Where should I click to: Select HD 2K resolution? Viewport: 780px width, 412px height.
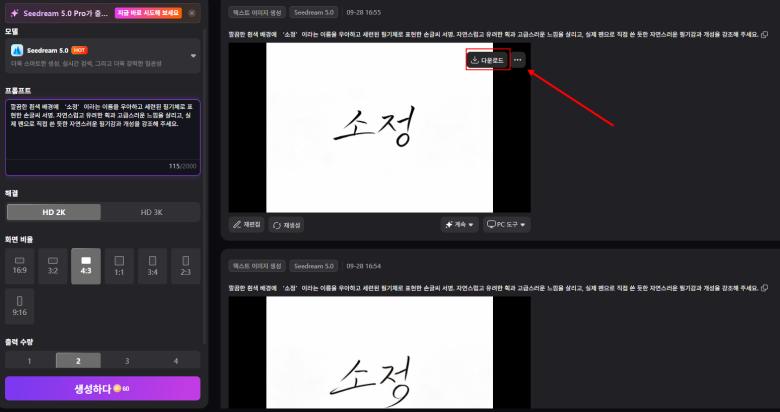54,212
